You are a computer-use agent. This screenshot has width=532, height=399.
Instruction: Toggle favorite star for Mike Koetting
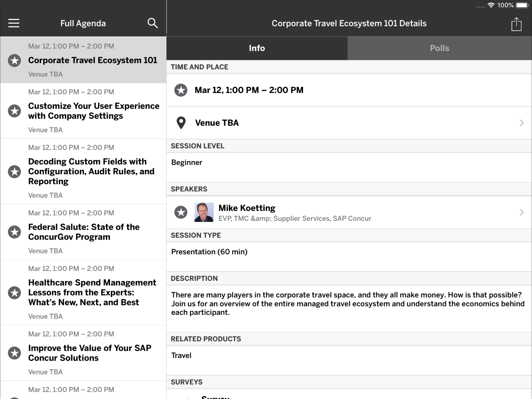point(181,212)
